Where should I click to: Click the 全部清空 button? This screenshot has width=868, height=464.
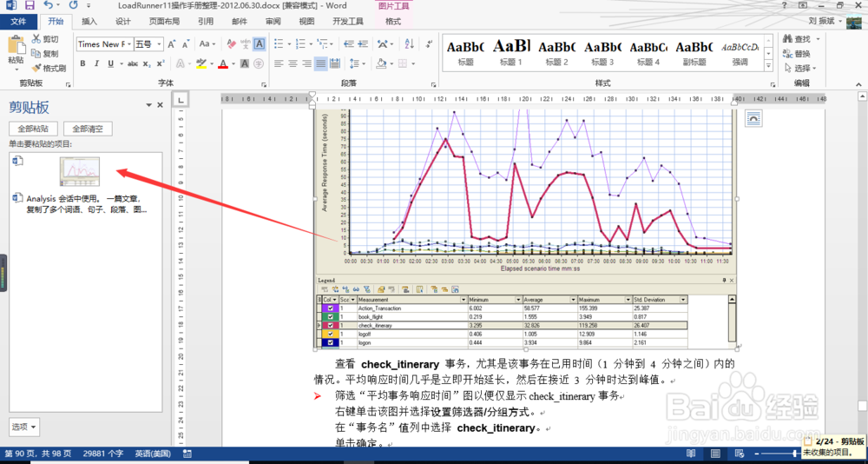pyautogui.click(x=88, y=129)
